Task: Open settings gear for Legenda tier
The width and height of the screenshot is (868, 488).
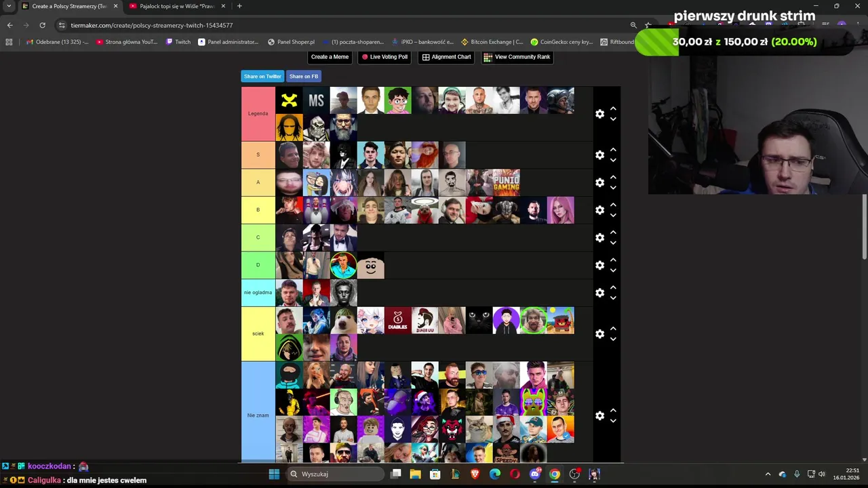Action: tap(599, 114)
